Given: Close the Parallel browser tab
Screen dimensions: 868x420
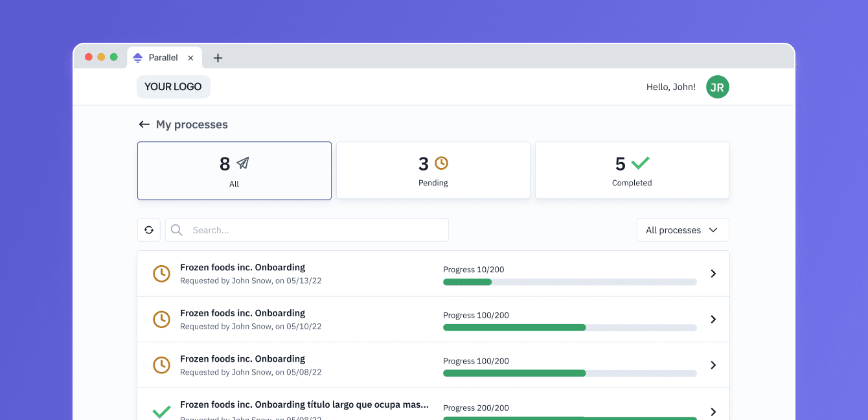Looking at the screenshot, I should click(x=190, y=58).
